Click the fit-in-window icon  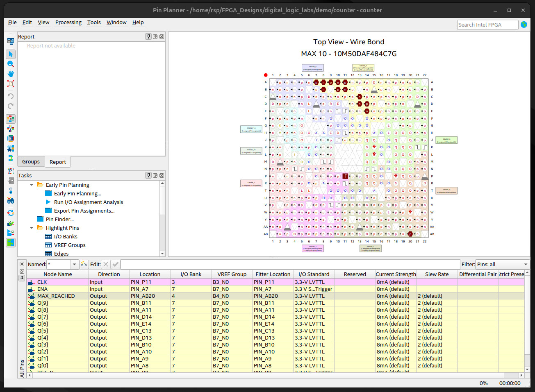pos(11,84)
